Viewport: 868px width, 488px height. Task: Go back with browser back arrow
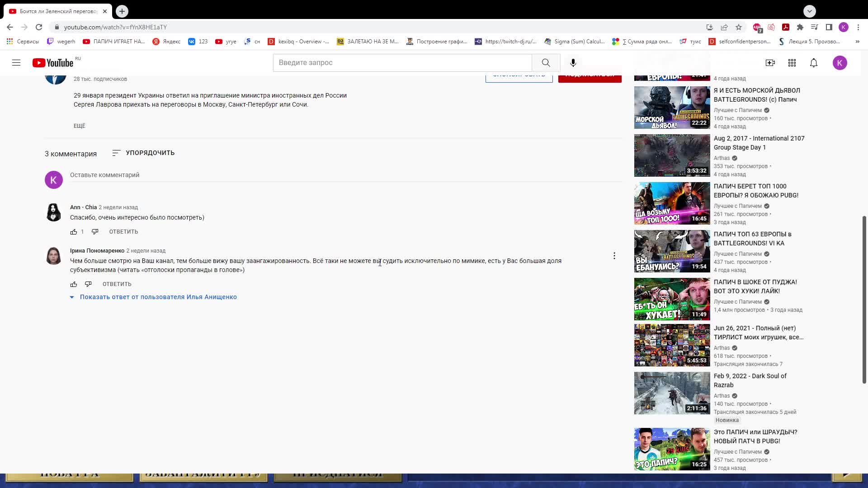(10, 27)
